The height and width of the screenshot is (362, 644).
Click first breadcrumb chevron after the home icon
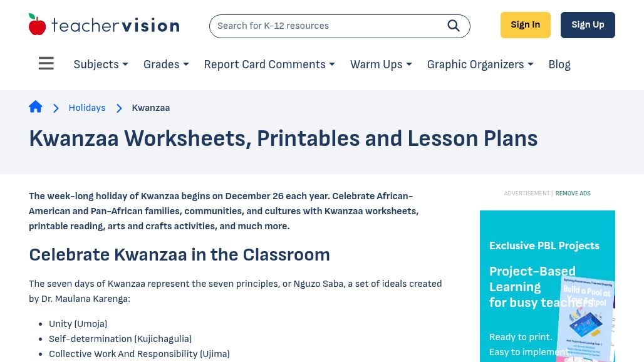56,108
